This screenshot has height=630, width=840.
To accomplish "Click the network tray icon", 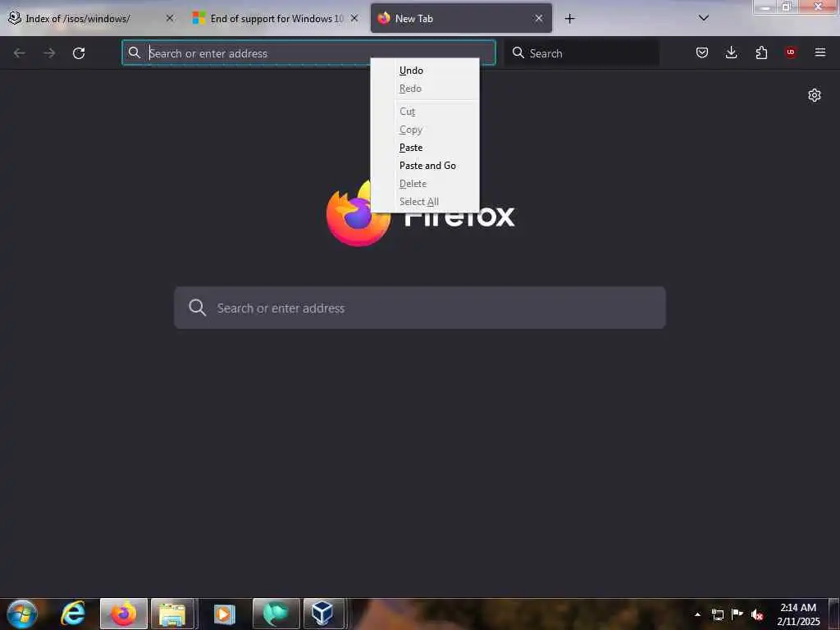I will tap(717, 614).
